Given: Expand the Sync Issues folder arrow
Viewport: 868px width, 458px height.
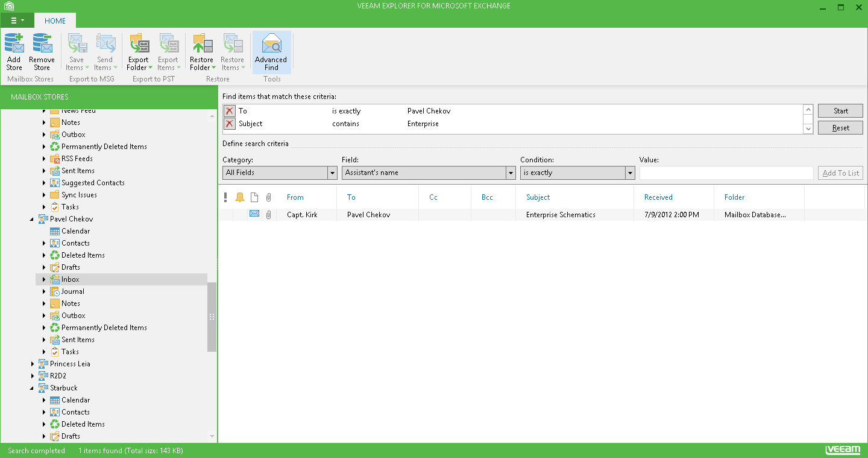Looking at the screenshot, I should pyautogui.click(x=44, y=195).
